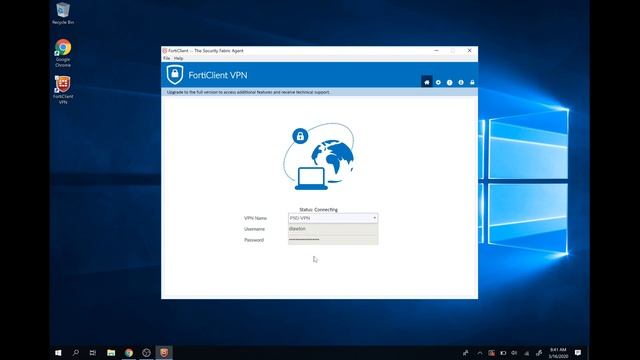Open the exclamation Notifications icon
The height and width of the screenshot is (360, 640).
tap(449, 82)
